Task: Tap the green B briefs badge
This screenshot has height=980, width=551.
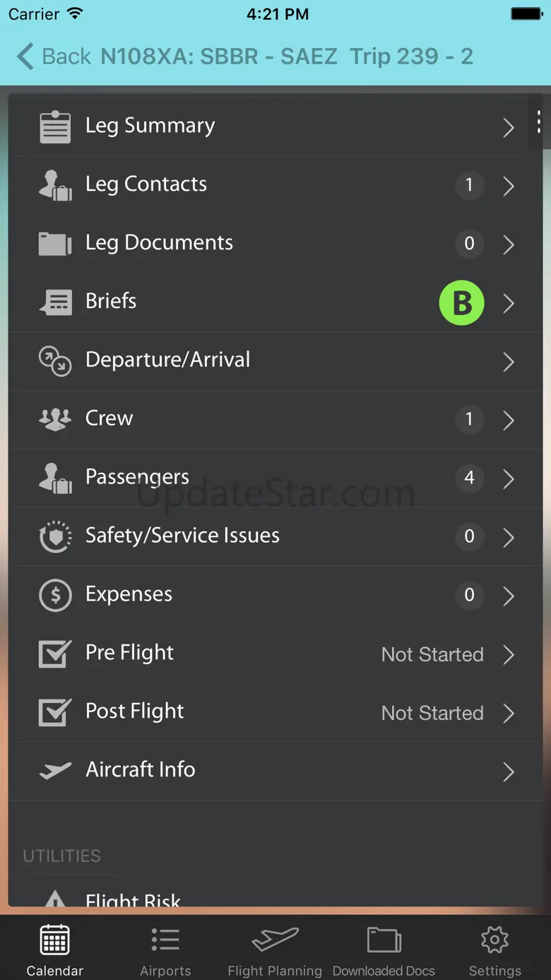Action: click(x=462, y=303)
